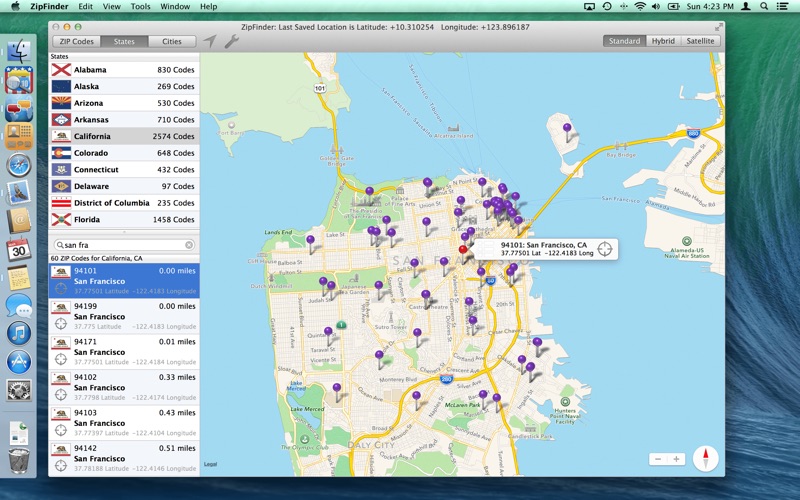Select the Standard map view

point(625,41)
